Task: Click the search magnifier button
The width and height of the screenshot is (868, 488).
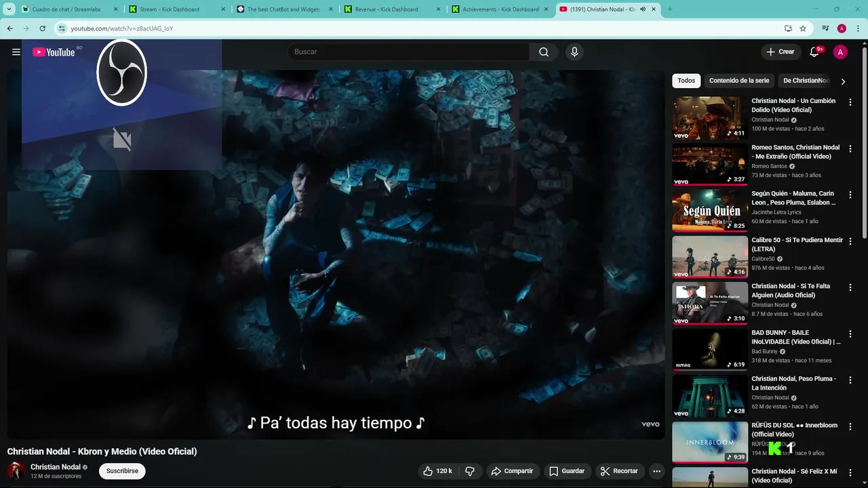Action: tap(544, 52)
